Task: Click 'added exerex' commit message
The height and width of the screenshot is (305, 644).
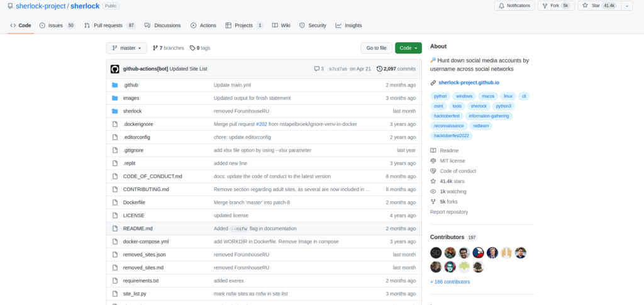Action: click(229, 280)
